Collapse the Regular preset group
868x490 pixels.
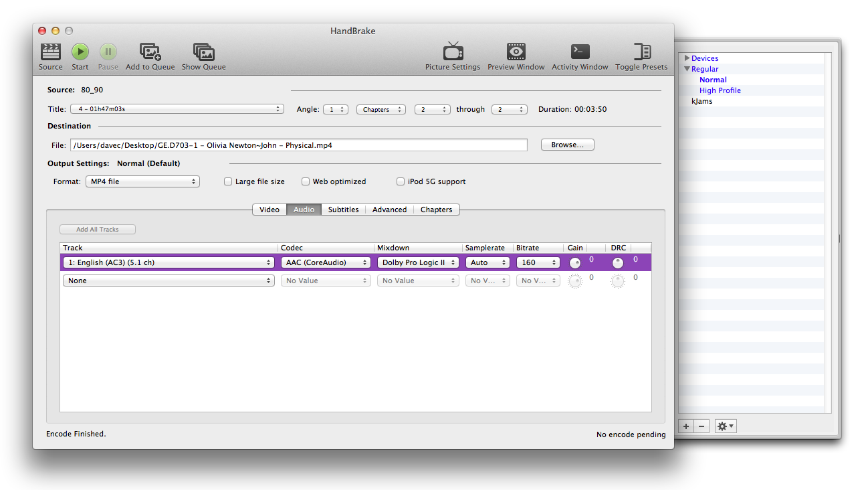coord(687,69)
